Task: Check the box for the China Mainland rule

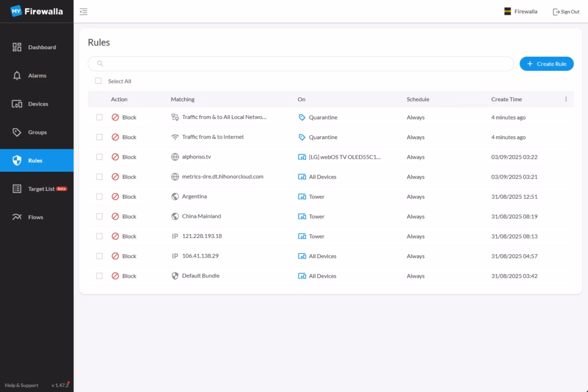Action: click(99, 217)
